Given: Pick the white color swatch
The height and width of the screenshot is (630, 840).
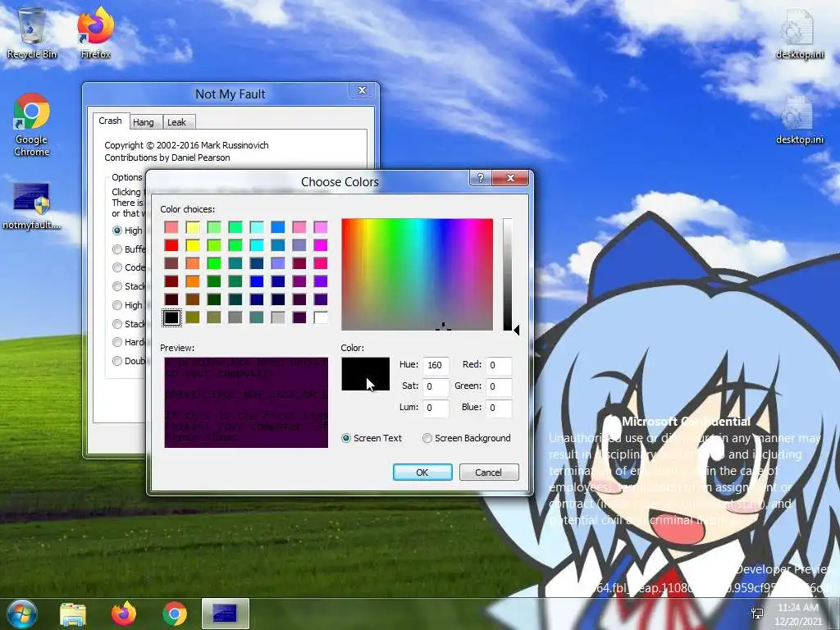Looking at the screenshot, I should pyautogui.click(x=321, y=317).
